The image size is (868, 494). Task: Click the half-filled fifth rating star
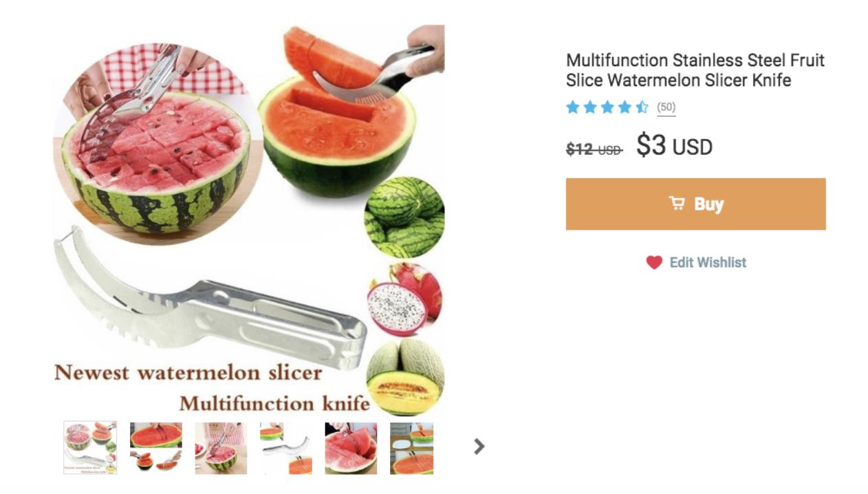click(642, 107)
